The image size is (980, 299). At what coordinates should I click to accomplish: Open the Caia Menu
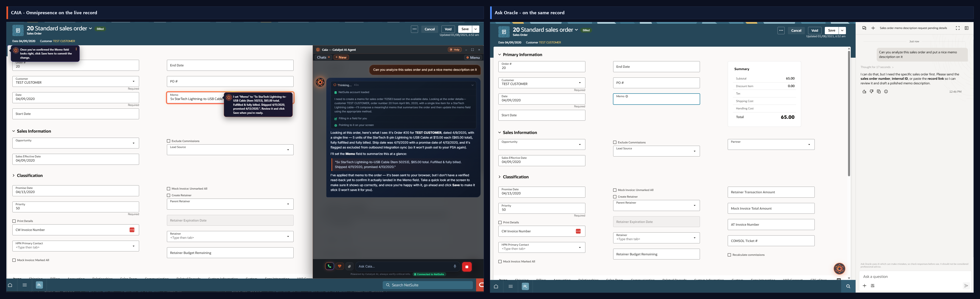[473, 57]
